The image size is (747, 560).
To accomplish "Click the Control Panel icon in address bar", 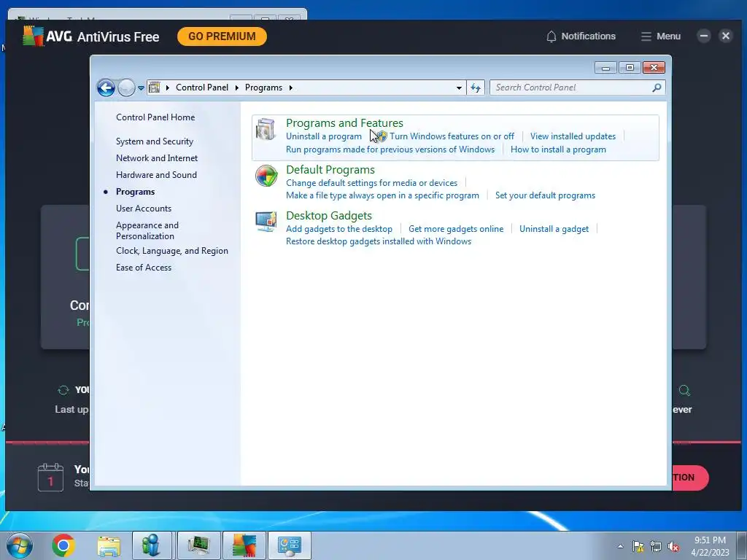I will pyautogui.click(x=155, y=87).
